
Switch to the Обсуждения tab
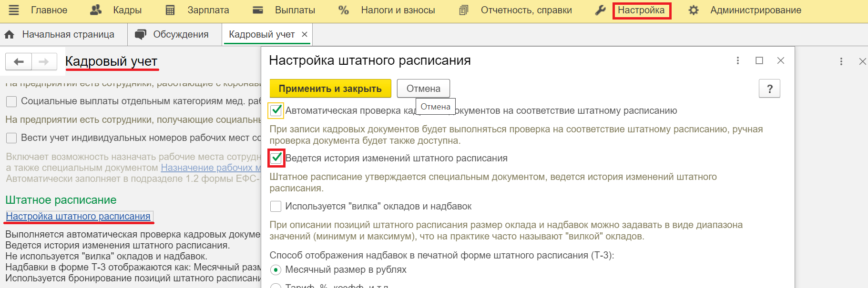[181, 34]
